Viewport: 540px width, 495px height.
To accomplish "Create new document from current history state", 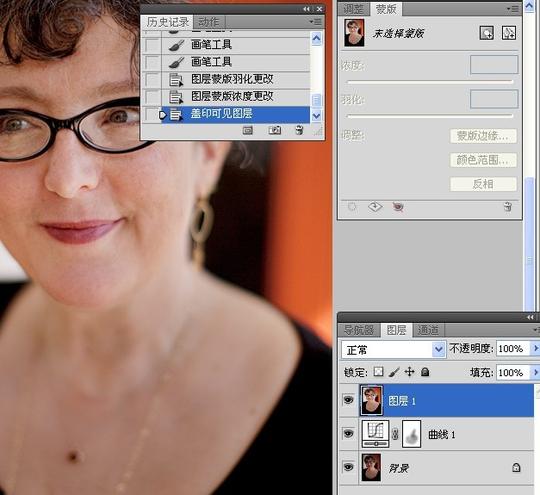I will [248, 130].
